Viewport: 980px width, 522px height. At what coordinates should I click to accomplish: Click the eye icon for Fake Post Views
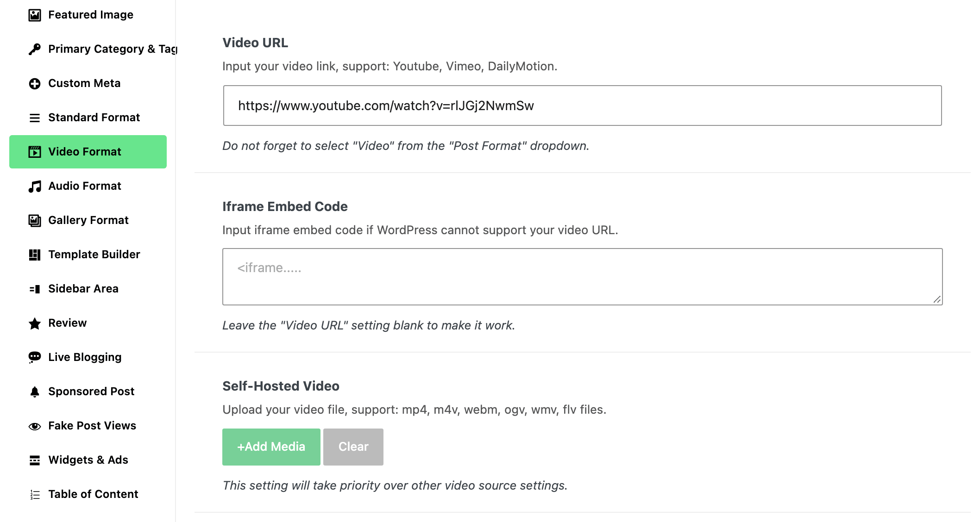pyautogui.click(x=35, y=426)
